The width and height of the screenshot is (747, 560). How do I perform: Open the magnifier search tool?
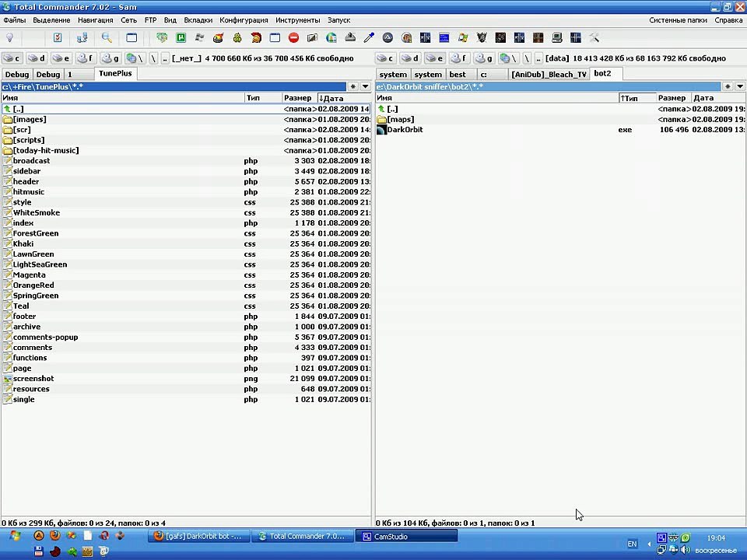[x=107, y=37]
